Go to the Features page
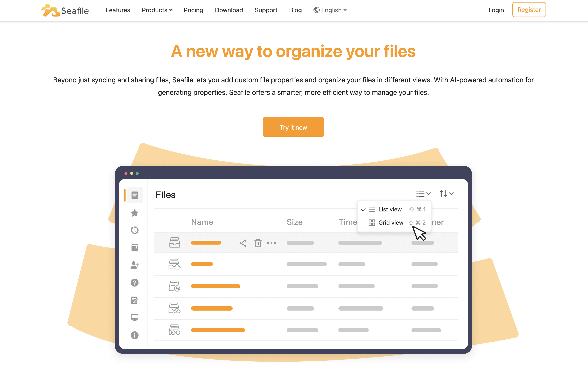The image size is (588, 368). coord(118,10)
